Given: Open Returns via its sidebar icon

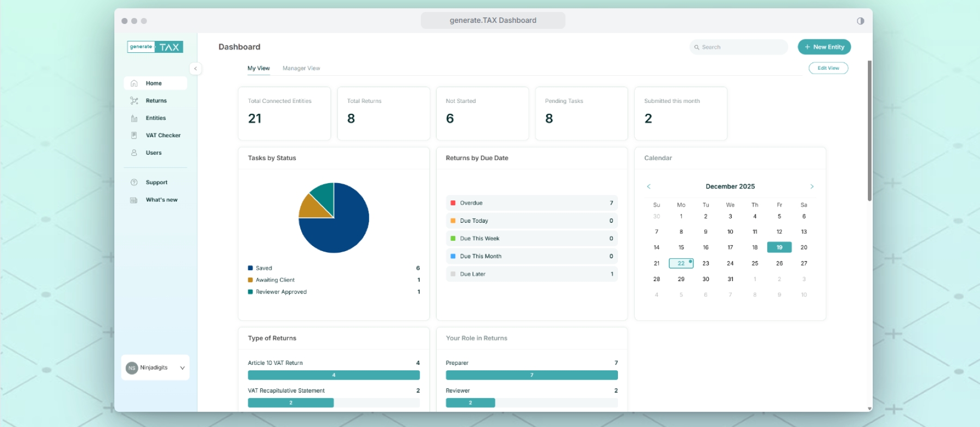Looking at the screenshot, I should point(134,101).
